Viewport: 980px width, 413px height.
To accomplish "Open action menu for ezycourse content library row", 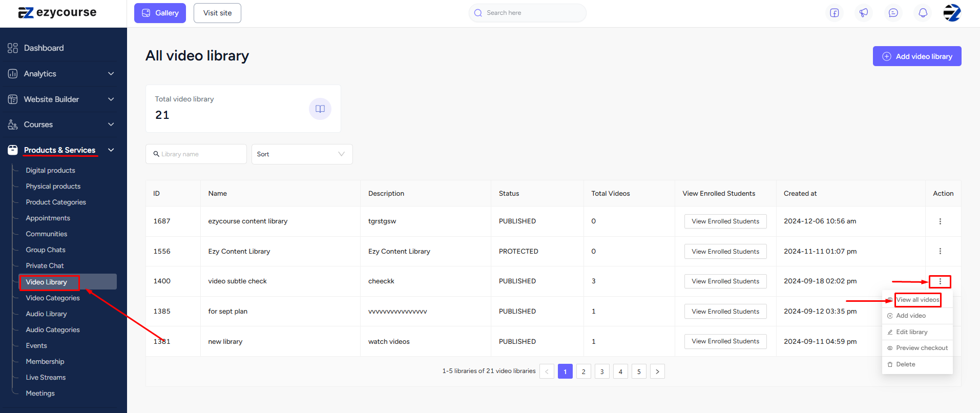I will (940, 221).
